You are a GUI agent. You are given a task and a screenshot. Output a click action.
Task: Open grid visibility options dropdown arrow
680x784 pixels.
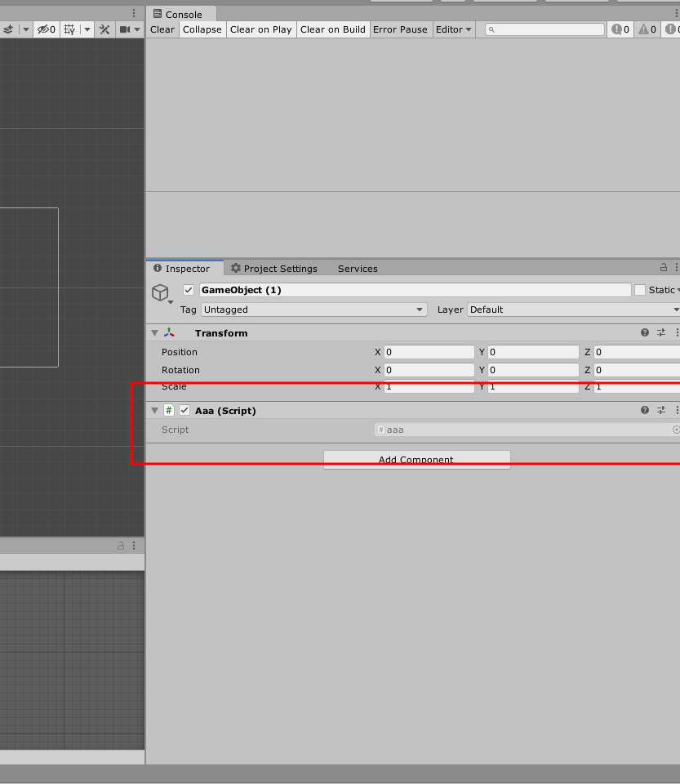87,29
